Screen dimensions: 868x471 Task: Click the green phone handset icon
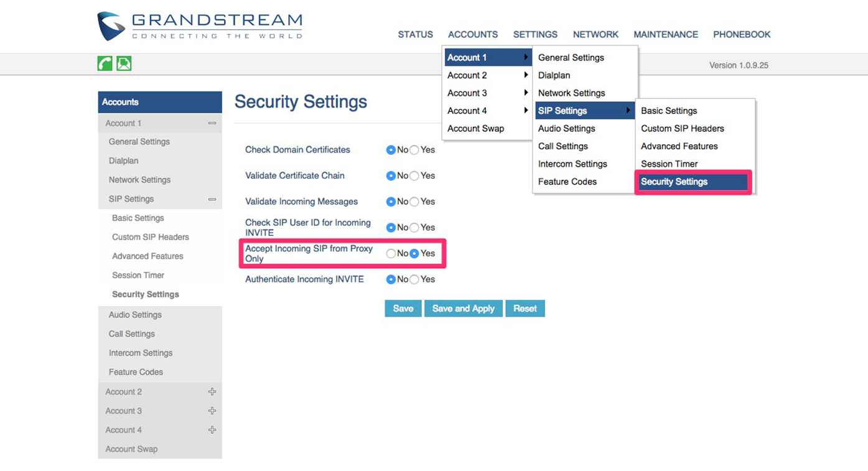pos(105,63)
